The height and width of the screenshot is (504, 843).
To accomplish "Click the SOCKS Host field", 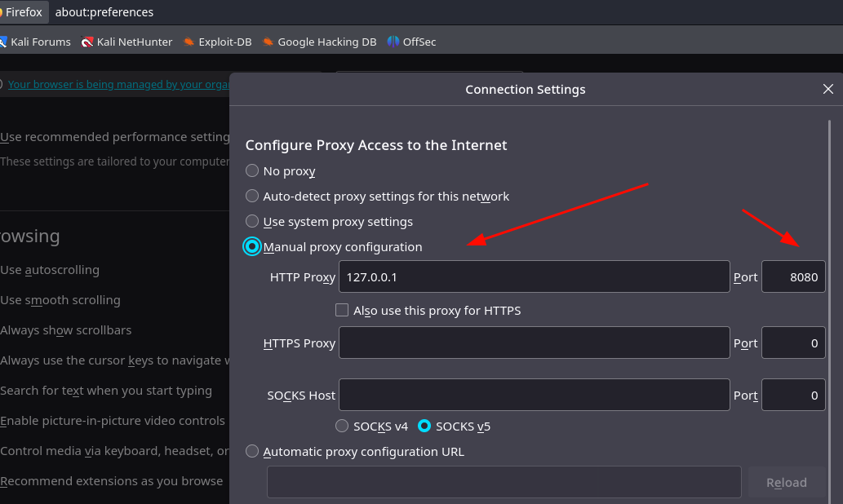I will [535, 395].
